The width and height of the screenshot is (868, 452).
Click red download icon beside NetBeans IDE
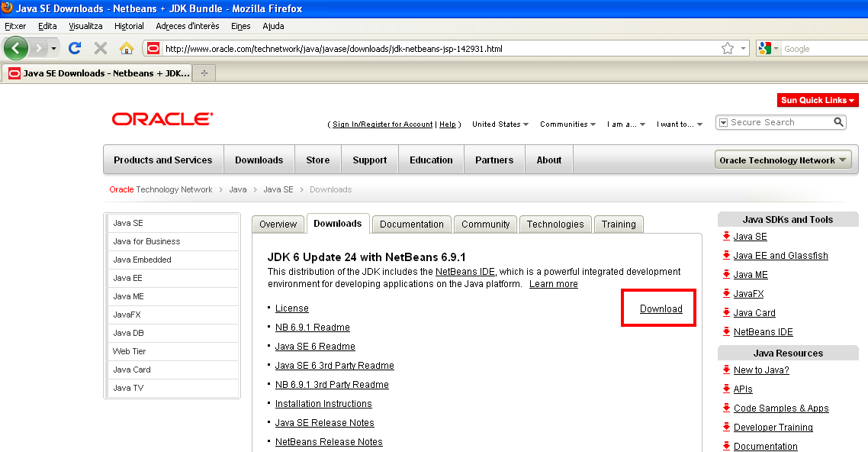(x=726, y=331)
